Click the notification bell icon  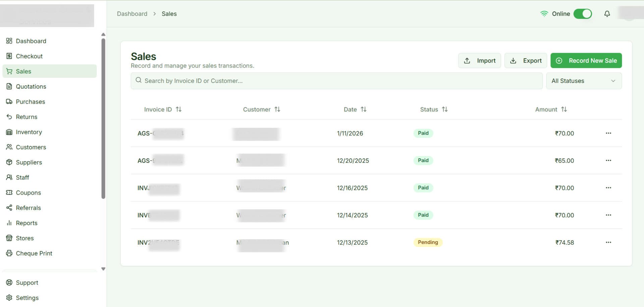[607, 14]
